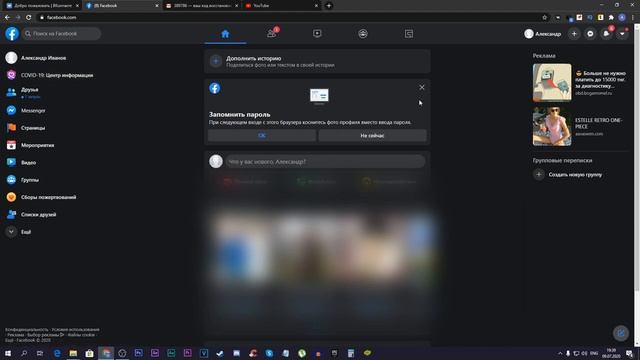The image size is (640, 360).
Task: Open Мероприятия in left sidebar
Action: point(38,145)
